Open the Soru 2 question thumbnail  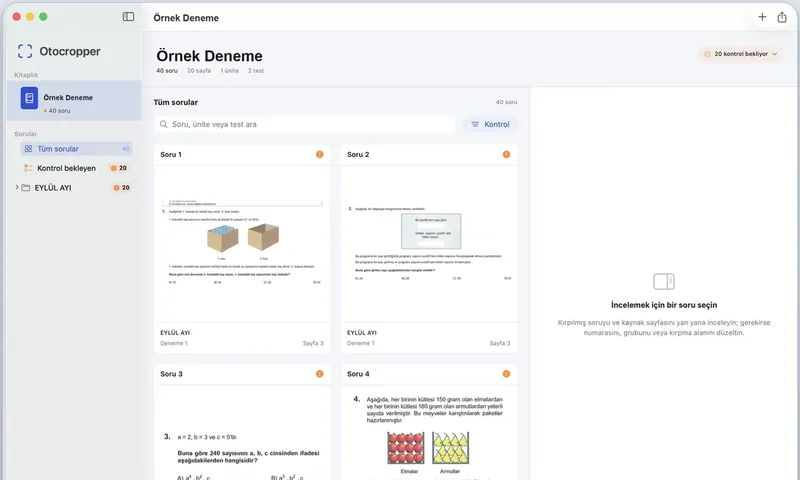pos(429,243)
